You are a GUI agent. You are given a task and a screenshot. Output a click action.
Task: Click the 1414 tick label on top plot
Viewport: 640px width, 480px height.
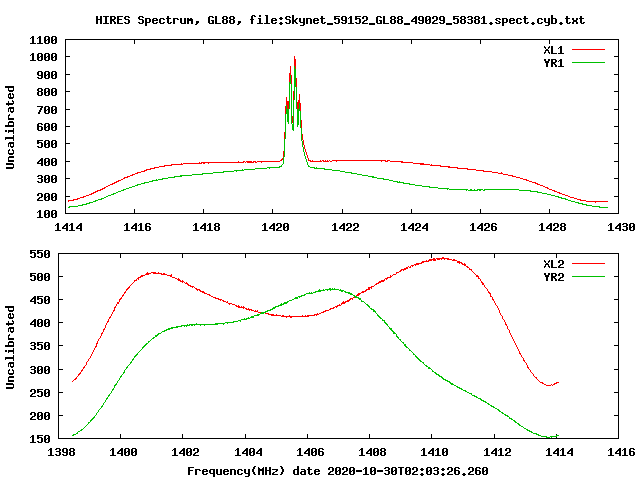pos(68,227)
